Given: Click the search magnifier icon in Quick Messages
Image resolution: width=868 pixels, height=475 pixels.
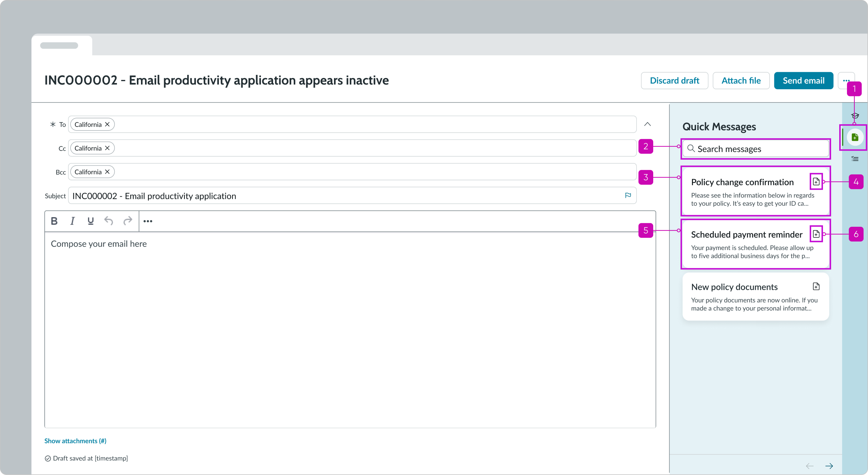Looking at the screenshot, I should click(691, 148).
